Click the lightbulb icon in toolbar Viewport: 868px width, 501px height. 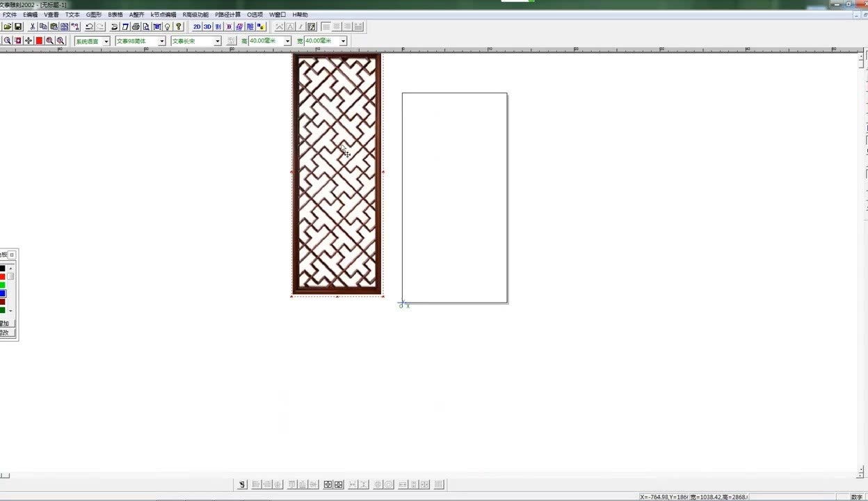click(168, 26)
